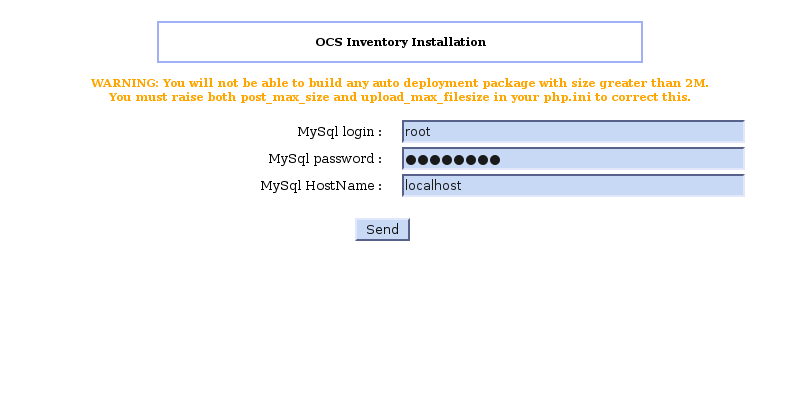Click the masked password dots

pyautogui.click(x=452, y=160)
